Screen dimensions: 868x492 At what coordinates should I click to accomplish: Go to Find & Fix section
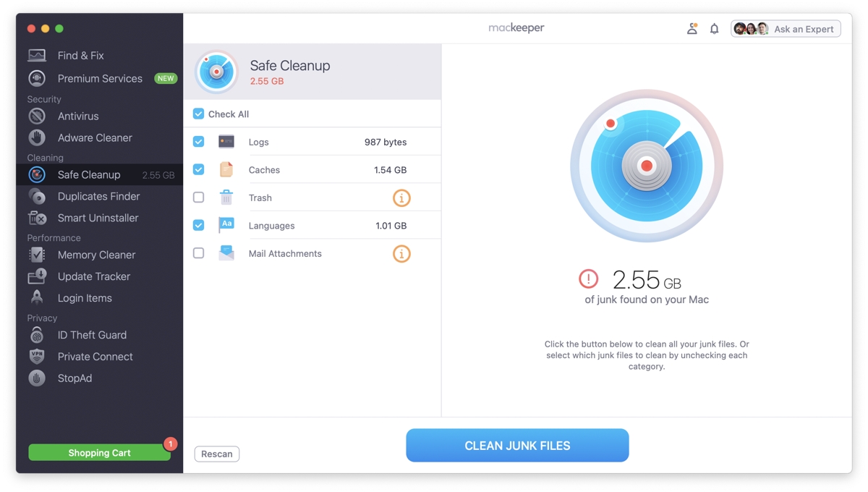(80, 55)
